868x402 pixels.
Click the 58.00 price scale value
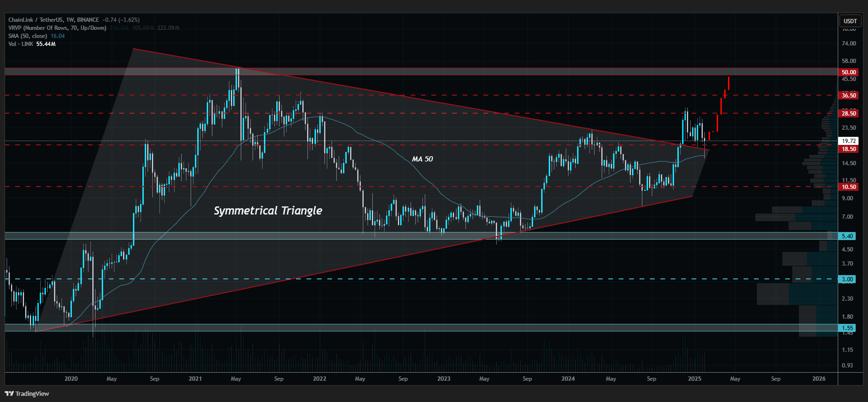tap(849, 61)
